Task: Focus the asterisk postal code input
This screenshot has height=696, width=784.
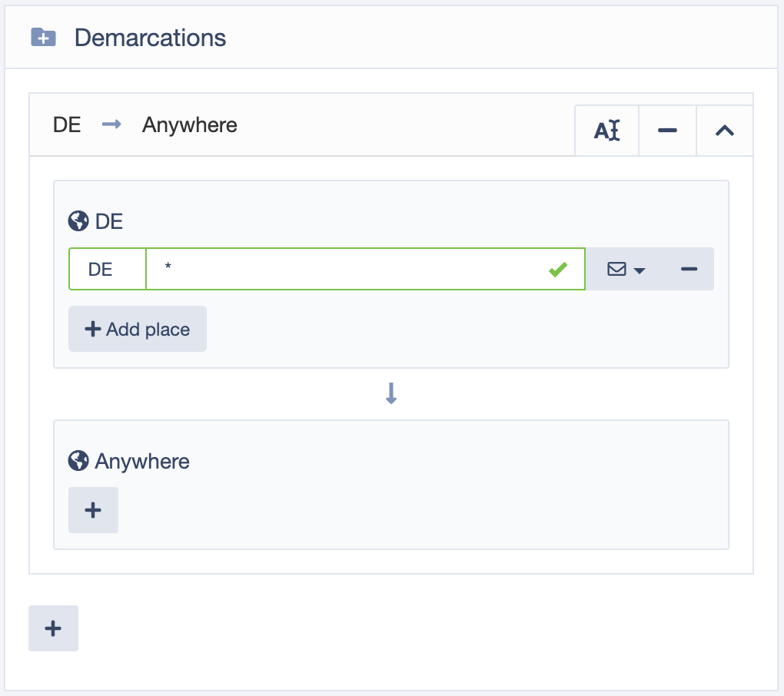Action: click(x=366, y=269)
